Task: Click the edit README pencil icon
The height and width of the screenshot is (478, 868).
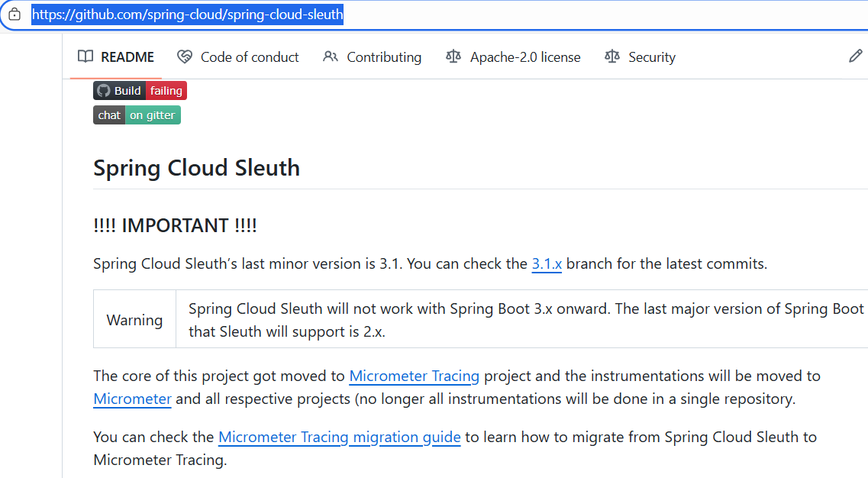Action: tap(855, 56)
